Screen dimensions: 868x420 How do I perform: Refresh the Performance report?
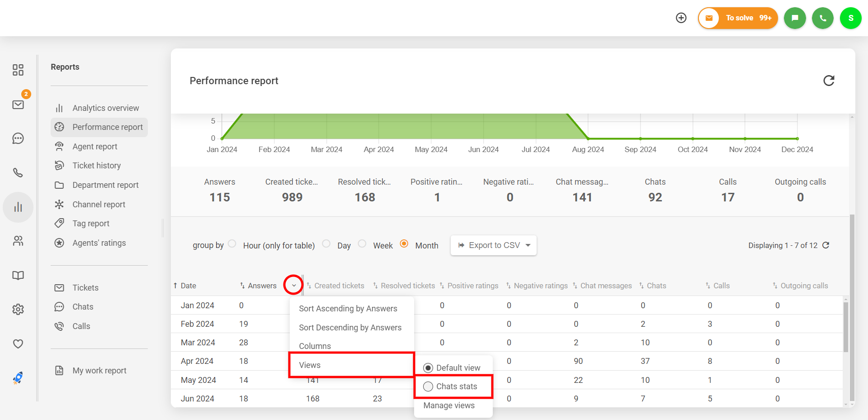click(x=828, y=81)
